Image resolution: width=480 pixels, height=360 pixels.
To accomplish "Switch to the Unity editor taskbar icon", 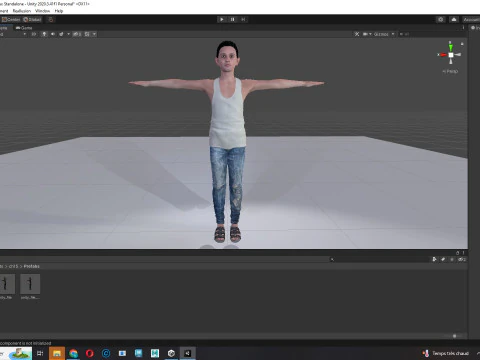I will 188,353.
